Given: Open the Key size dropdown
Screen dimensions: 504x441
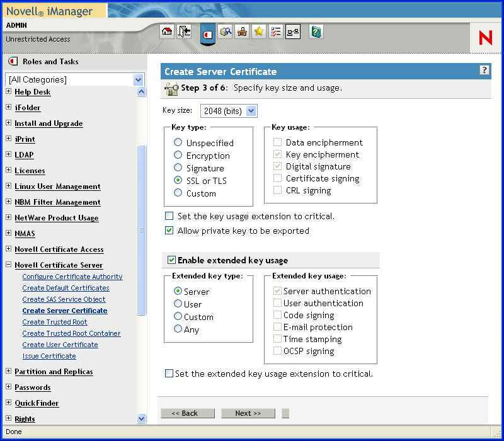Looking at the screenshot, I should 229,111.
